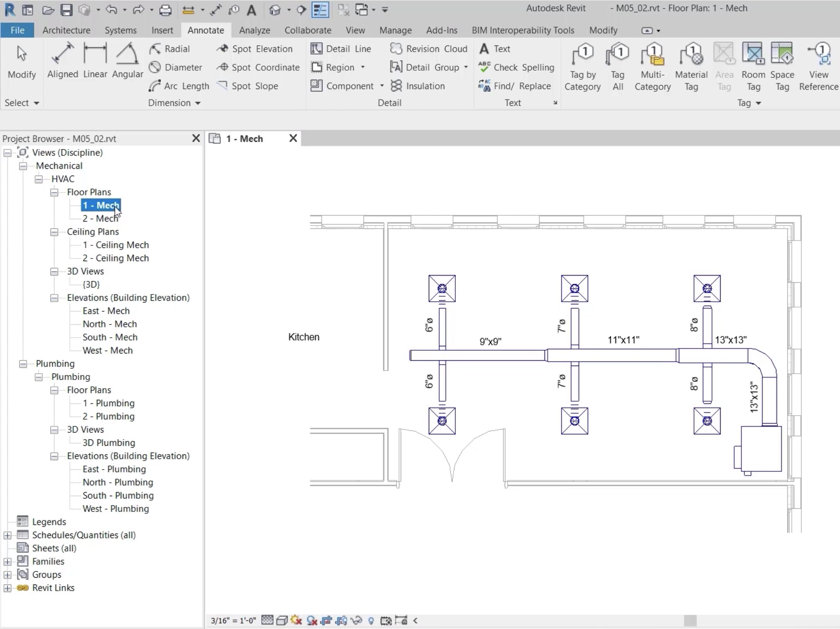Expand Schedules/Quantities (all) node

tap(8, 535)
